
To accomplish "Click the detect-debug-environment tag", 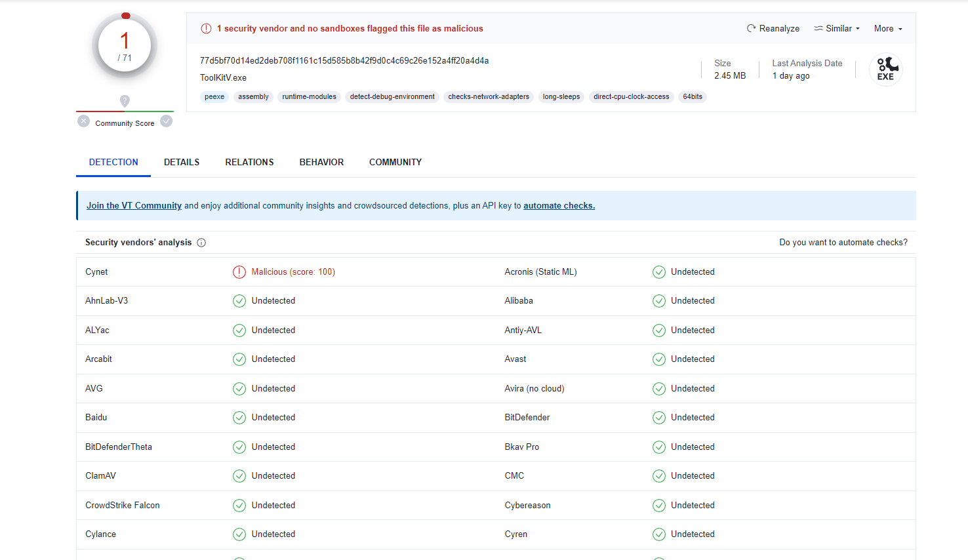I will click(x=392, y=96).
